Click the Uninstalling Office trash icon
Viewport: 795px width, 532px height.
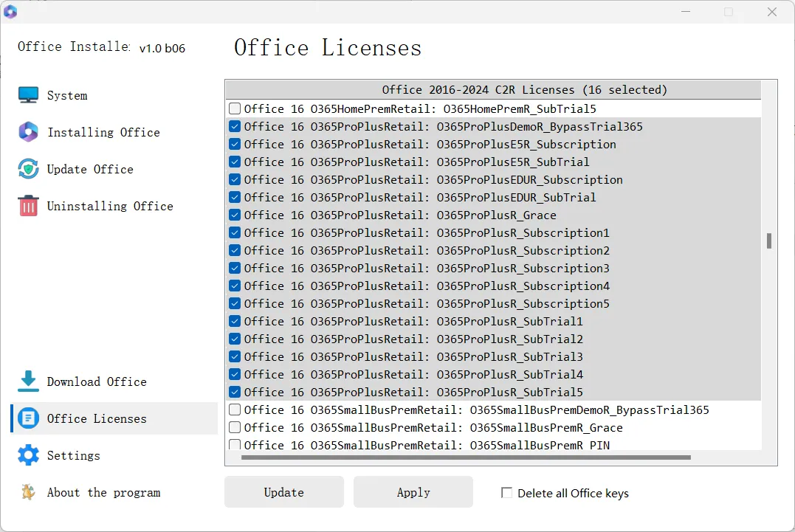click(x=28, y=206)
